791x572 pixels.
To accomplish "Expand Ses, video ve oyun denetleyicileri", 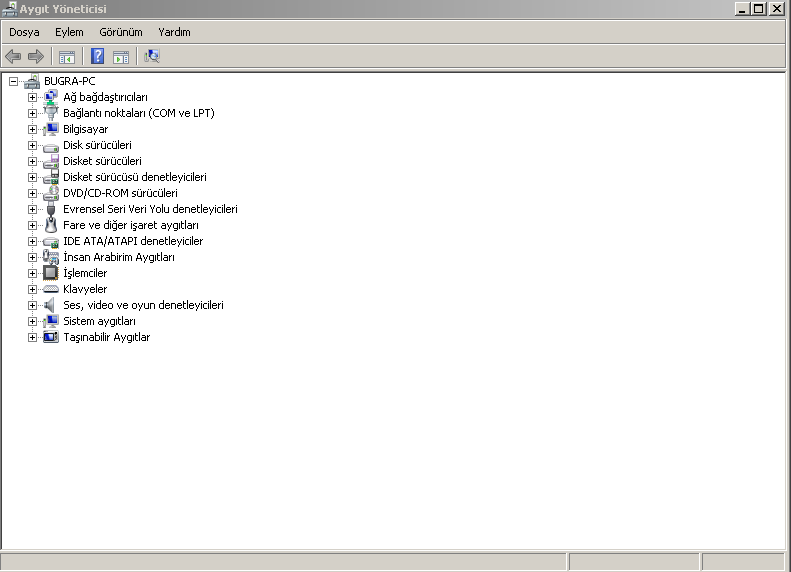I will click(x=32, y=305).
